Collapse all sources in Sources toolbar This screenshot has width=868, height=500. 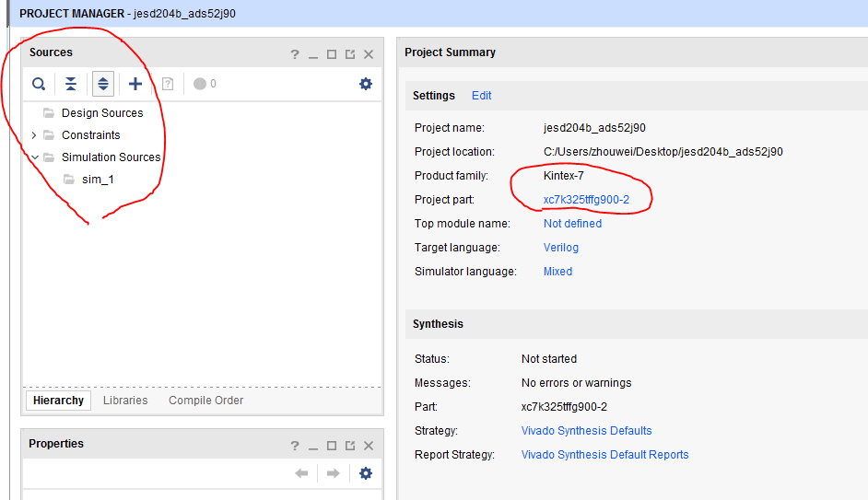pyautogui.click(x=71, y=84)
